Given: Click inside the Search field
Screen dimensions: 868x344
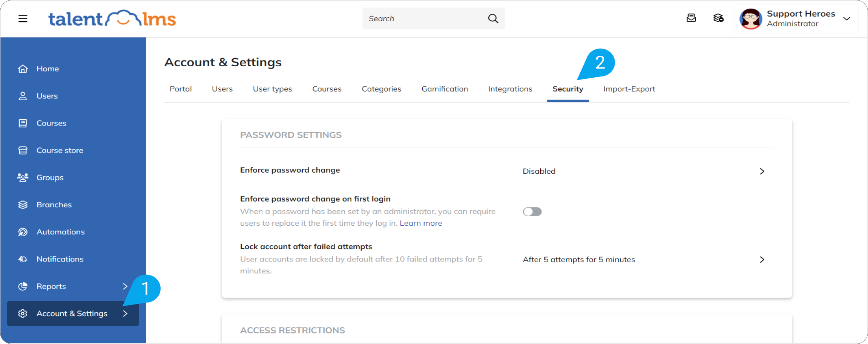Looking at the screenshot, I should click(x=422, y=18).
